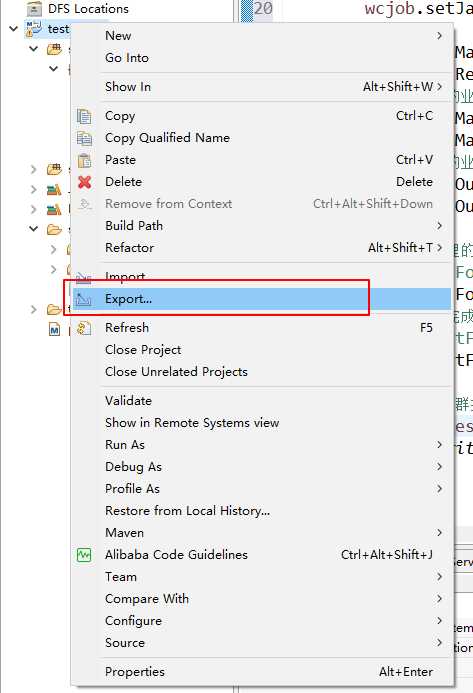The width and height of the screenshot is (473, 693).
Task: Expand the Run As submenu
Action: (439, 445)
